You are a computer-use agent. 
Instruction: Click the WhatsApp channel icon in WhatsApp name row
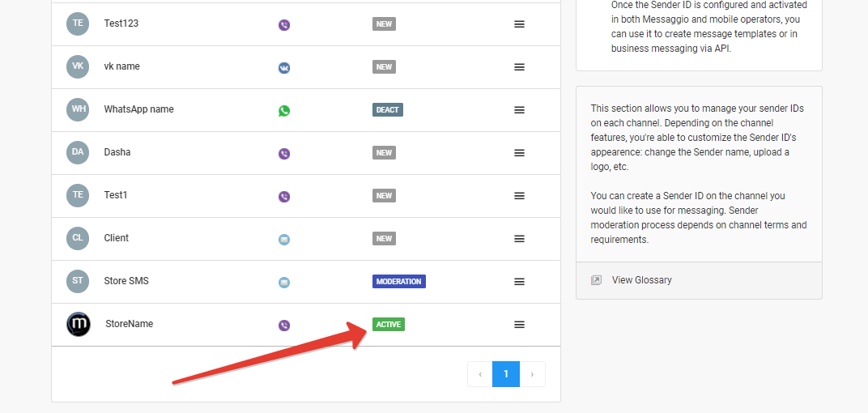284,111
